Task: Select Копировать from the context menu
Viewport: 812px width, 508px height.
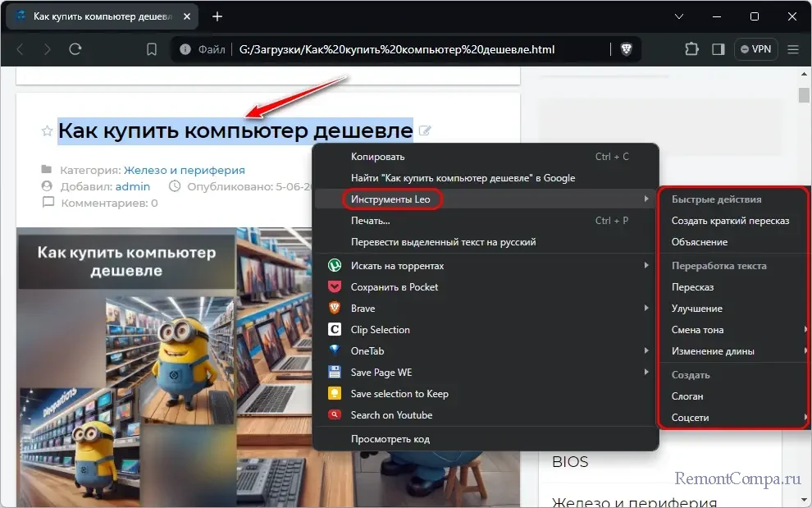Action: click(377, 157)
